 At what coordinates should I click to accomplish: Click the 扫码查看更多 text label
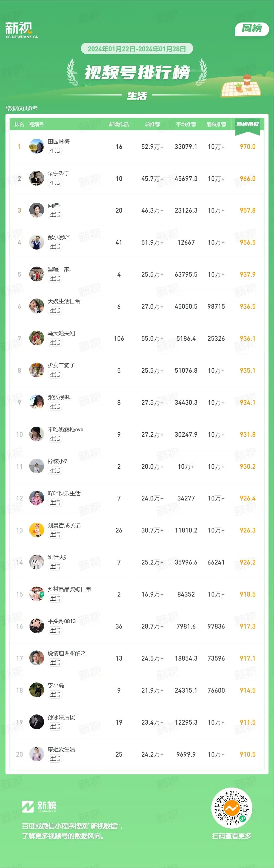point(232,836)
